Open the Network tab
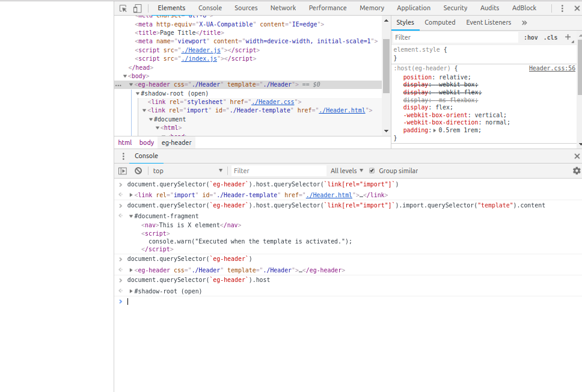The height and width of the screenshot is (392, 582). tap(283, 8)
